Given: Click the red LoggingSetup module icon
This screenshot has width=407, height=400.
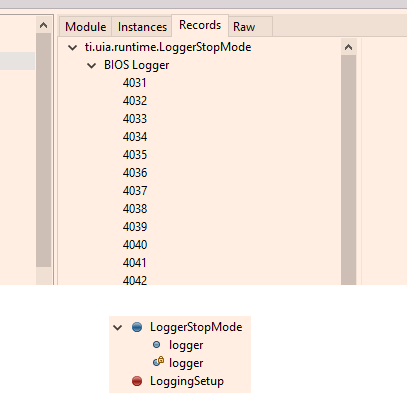Looking at the screenshot, I should click(137, 381).
